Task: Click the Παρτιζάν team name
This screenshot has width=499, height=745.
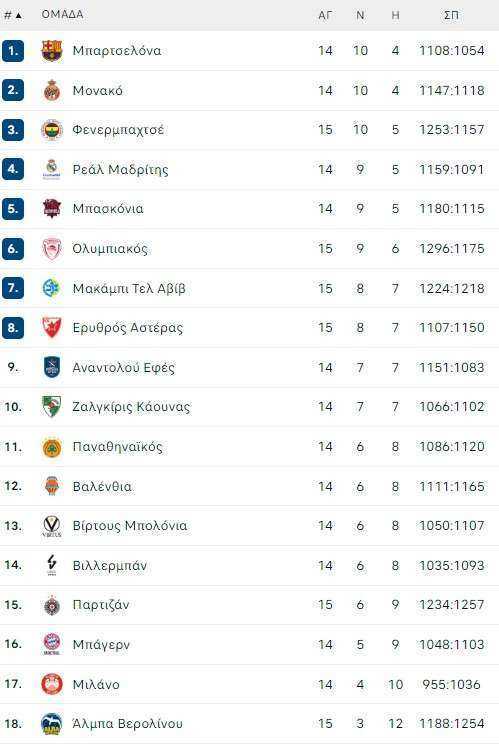Action: coord(101,605)
